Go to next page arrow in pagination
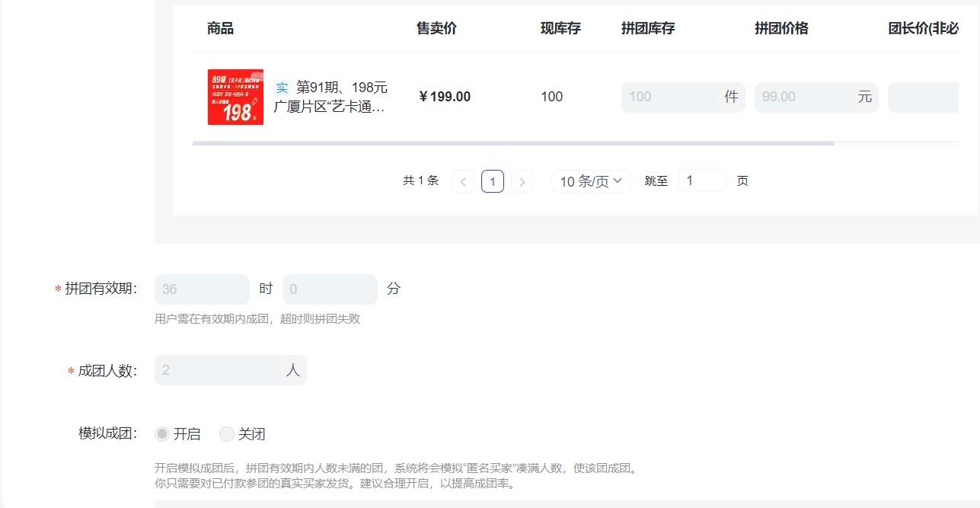Viewport: 980px width, 508px height. pos(522,181)
